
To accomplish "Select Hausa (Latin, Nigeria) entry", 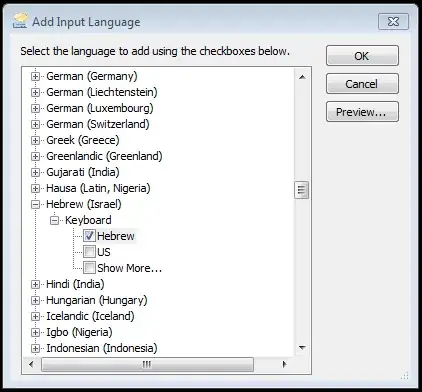I will [x=98, y=188].
